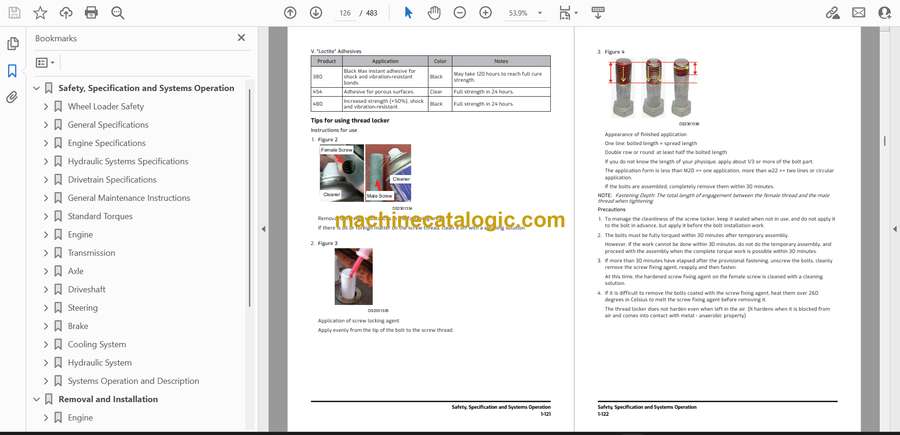Click the total pages '483' text
The image size is (900, 435).
point(371,13)
